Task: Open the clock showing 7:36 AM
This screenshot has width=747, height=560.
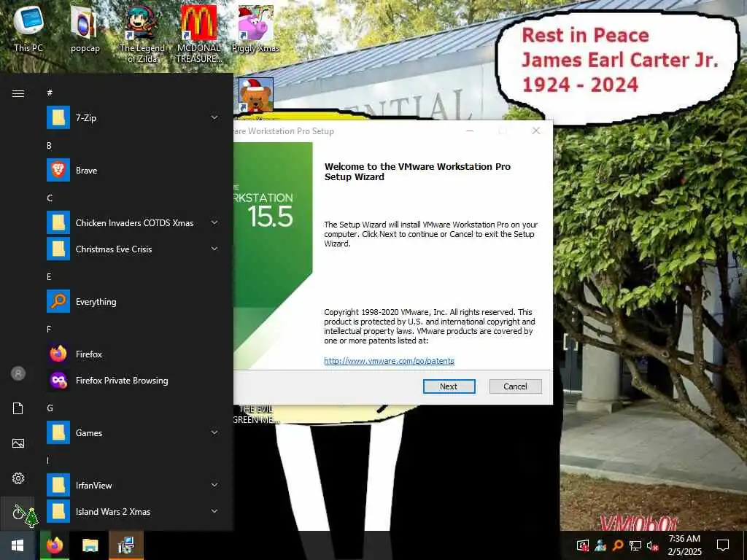Action: pos(684,545)
